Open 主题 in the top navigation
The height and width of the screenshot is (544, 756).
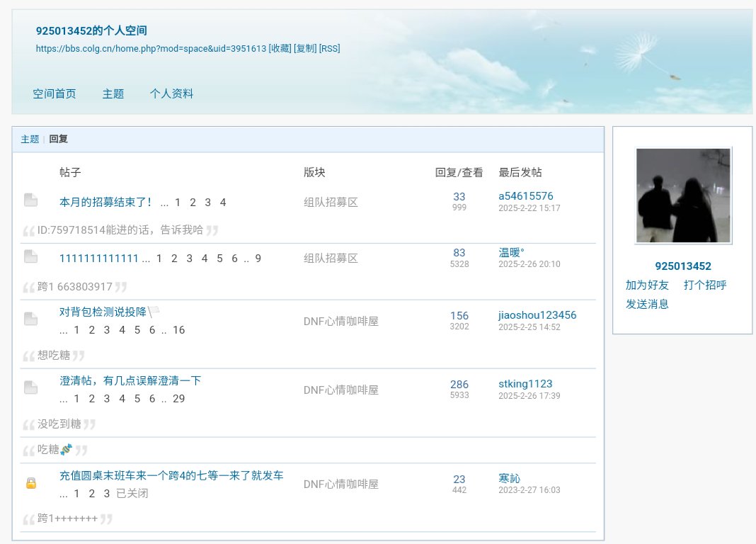[113, 93]
